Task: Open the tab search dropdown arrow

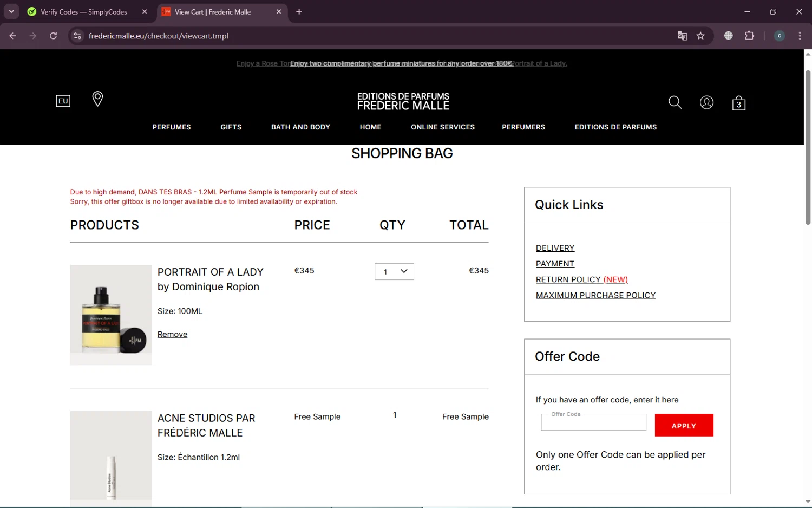Action: [11, 11]
